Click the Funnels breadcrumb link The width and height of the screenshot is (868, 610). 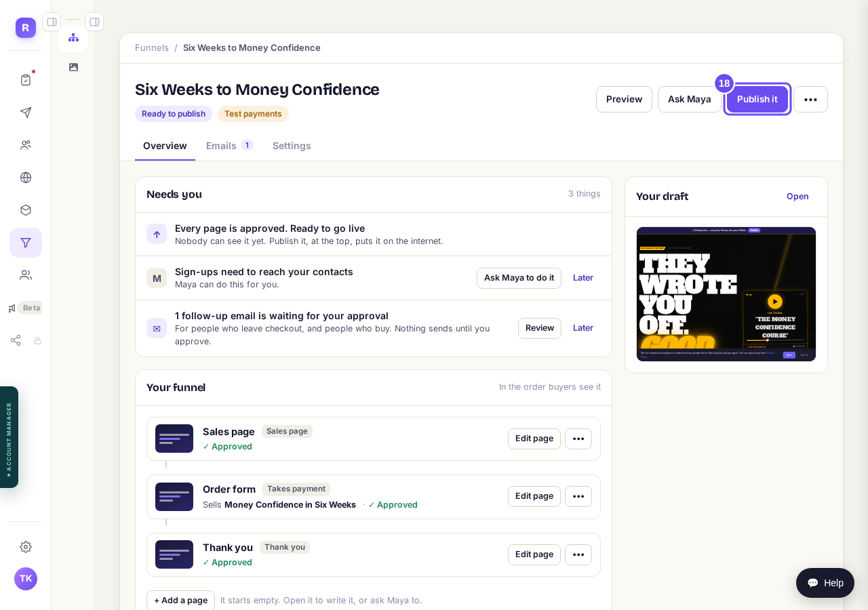point(152,47)
